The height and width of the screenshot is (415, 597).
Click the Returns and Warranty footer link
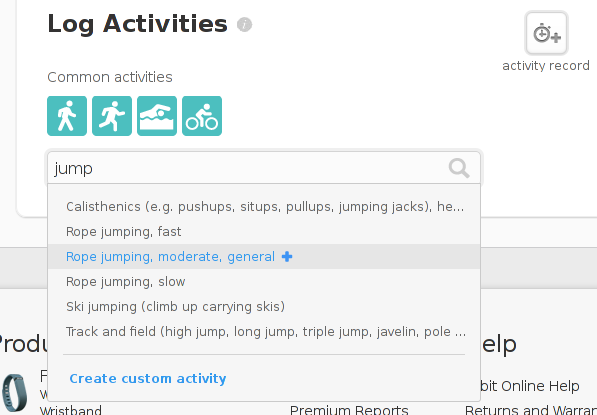point(531,410)
